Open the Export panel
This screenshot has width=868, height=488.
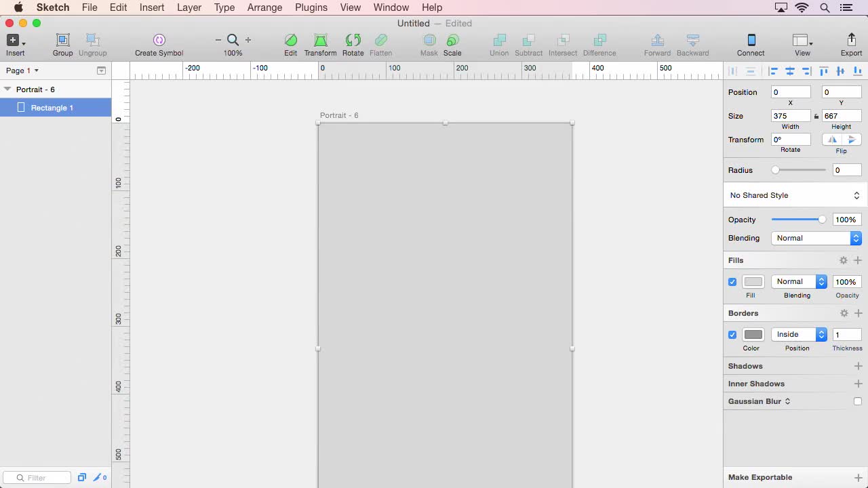[x=851, y=41]
